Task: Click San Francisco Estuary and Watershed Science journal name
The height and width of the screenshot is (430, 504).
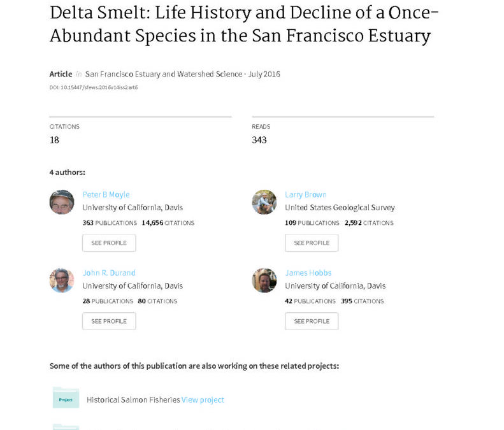Action: [x=164, y=75]
